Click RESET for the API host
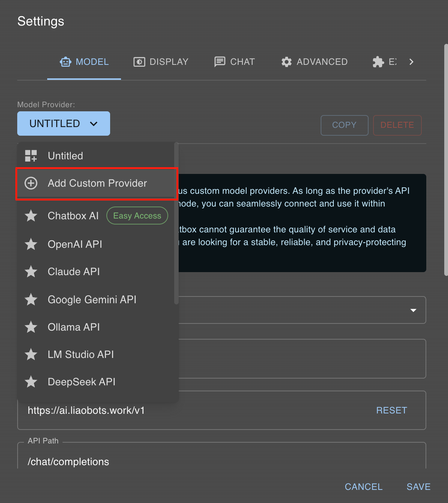This screenshot has width=448, height=503. click(x=391, y=410)
